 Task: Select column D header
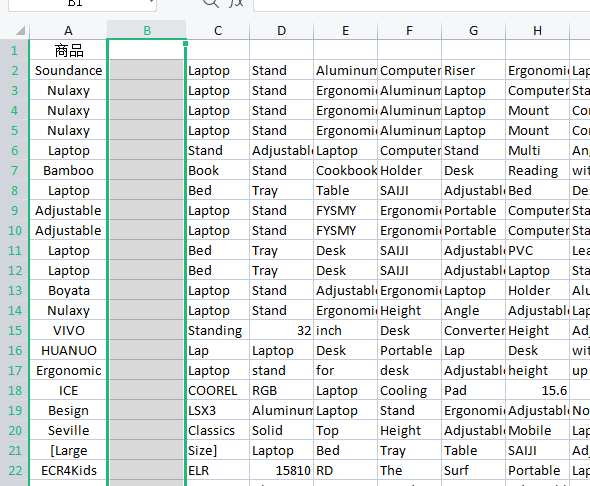tap(281, 30)
